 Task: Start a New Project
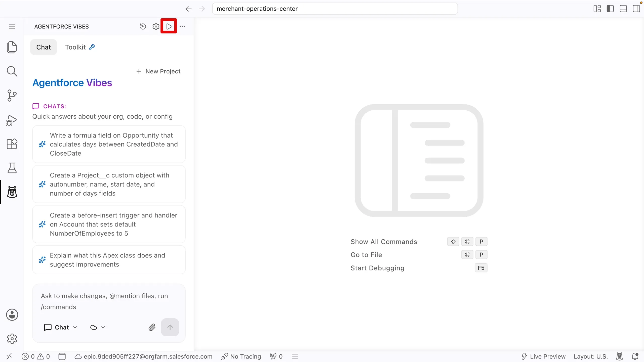[x=158, y=71]
